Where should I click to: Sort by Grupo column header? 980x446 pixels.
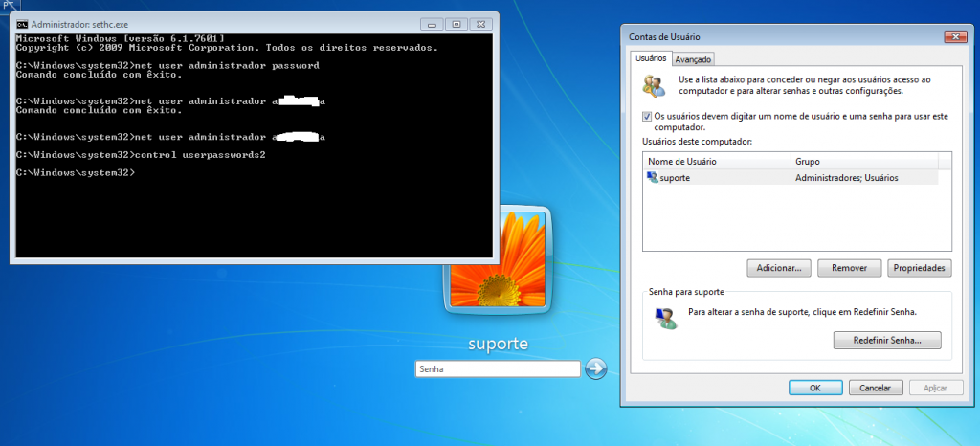[x=864, y=161]
